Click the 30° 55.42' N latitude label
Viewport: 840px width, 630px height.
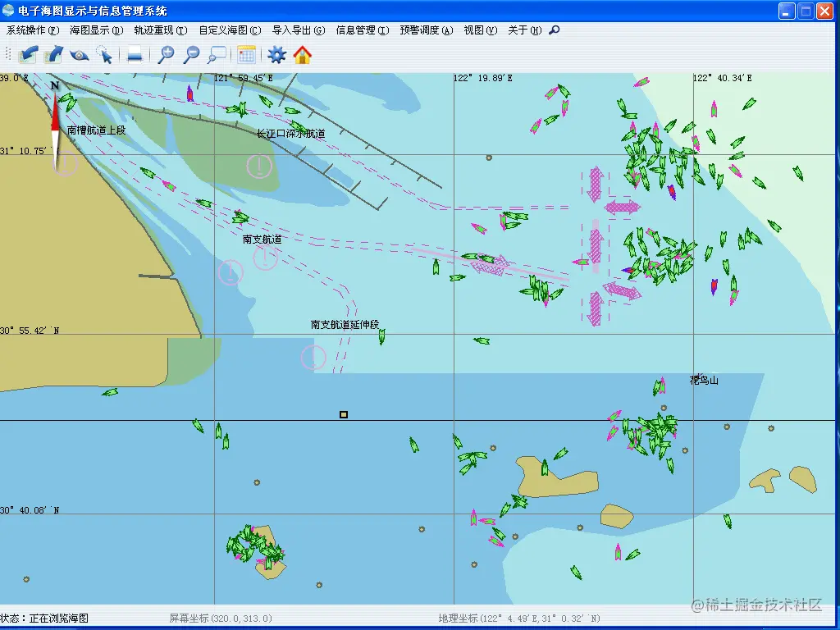[x=30, y=331]
